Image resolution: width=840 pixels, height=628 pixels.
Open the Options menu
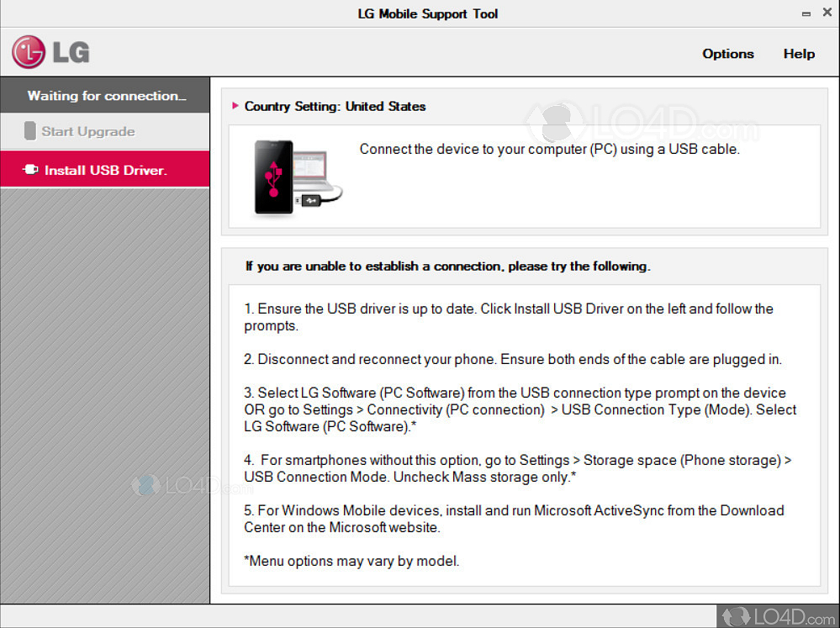(728, 54)
